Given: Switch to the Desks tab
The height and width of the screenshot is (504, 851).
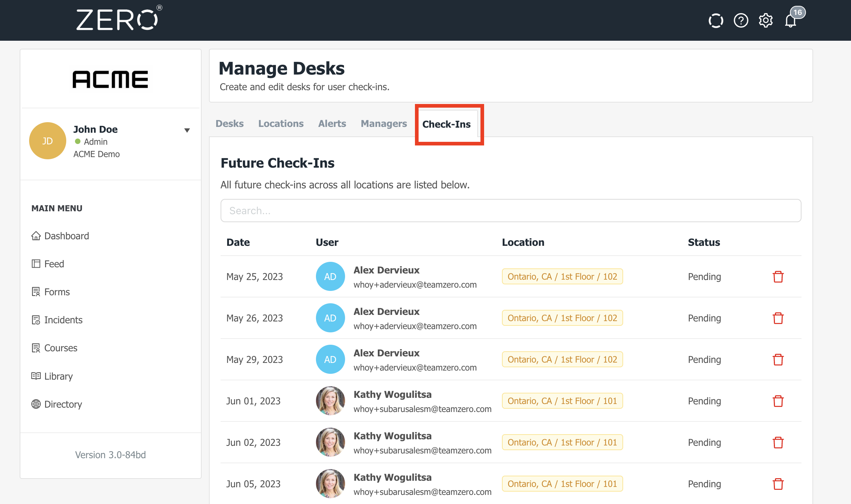Looking at the screenshot, I should pos(229,124).
